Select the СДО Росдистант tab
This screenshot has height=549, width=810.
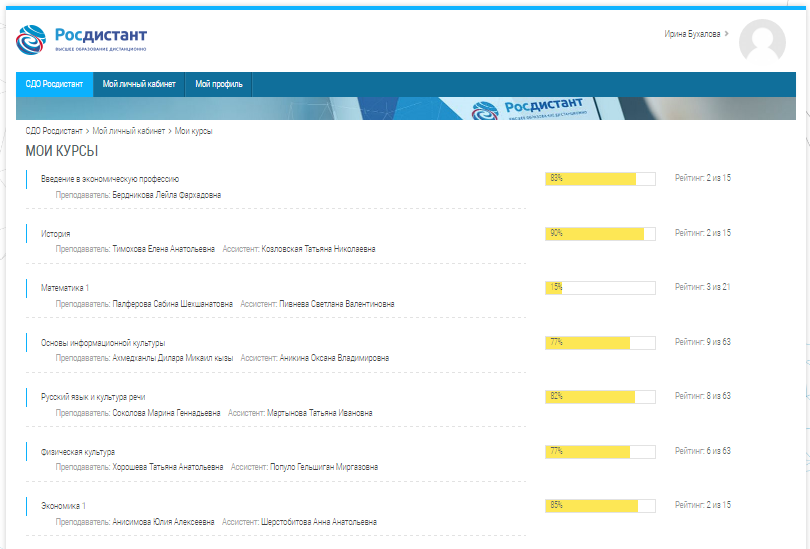[x=54, y=84]
